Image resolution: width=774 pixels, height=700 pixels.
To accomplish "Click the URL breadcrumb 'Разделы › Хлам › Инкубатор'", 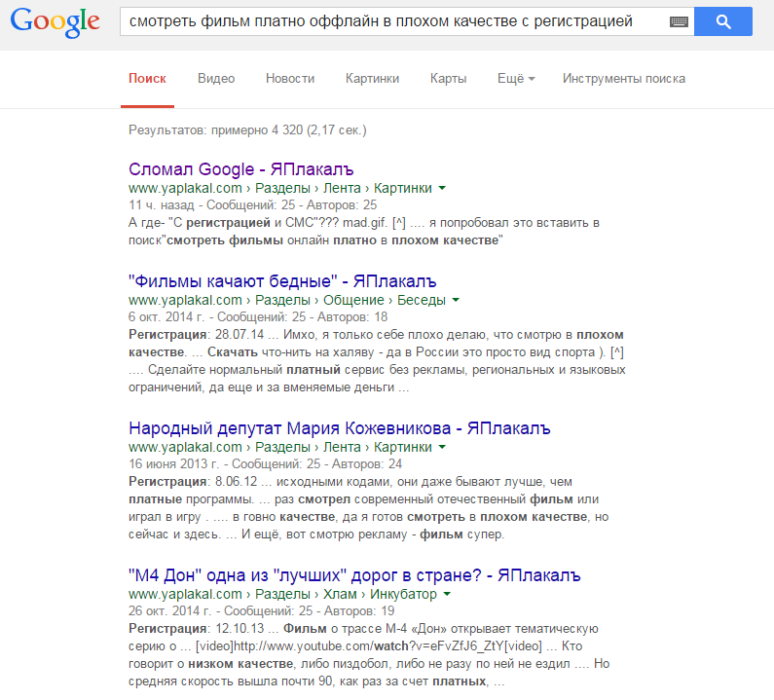I will tap(346, 594).
